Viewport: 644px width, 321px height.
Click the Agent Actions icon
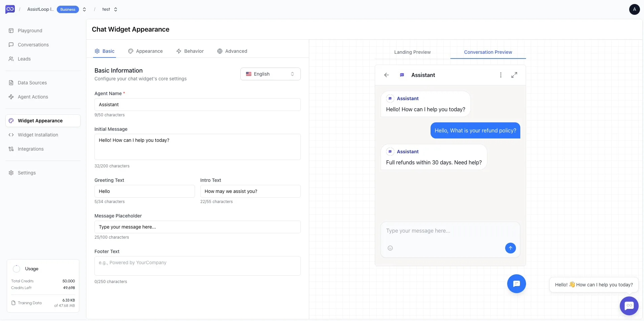pyautogui.click(x=11, y=97)
